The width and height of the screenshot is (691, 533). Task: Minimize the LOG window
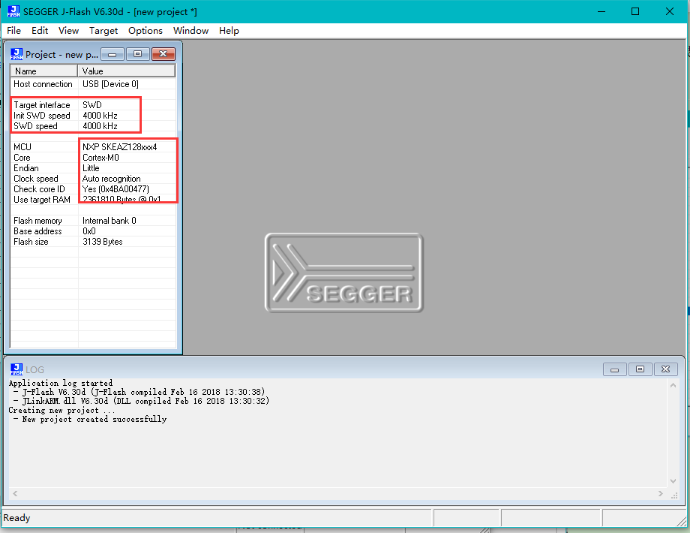615,369
